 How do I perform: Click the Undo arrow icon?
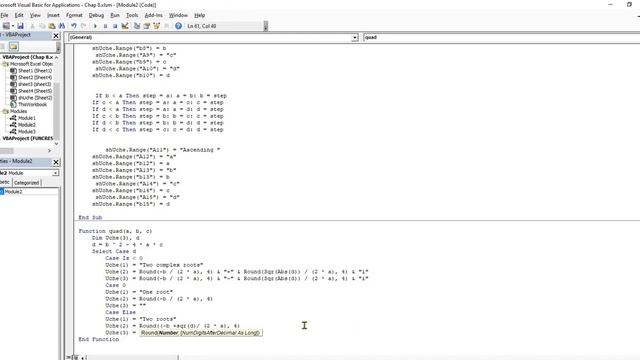(x=74, y=26)
